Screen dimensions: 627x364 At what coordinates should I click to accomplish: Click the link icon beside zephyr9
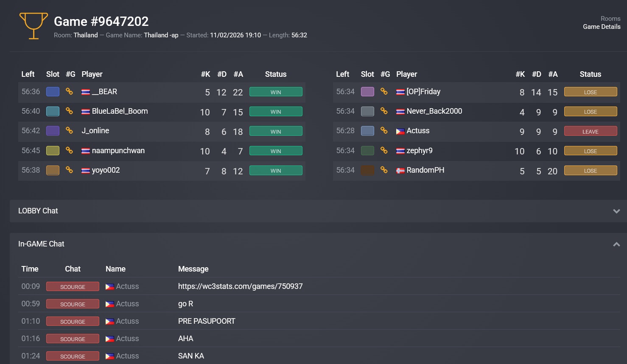(384, 151)
